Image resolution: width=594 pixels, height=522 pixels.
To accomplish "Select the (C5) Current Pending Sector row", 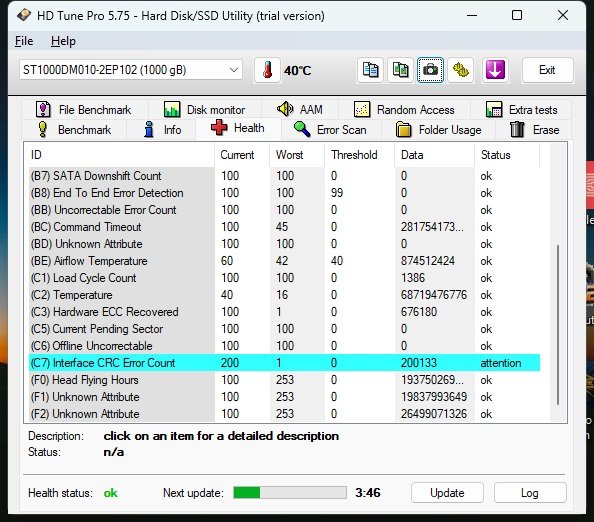I will (x=284, y=329).
